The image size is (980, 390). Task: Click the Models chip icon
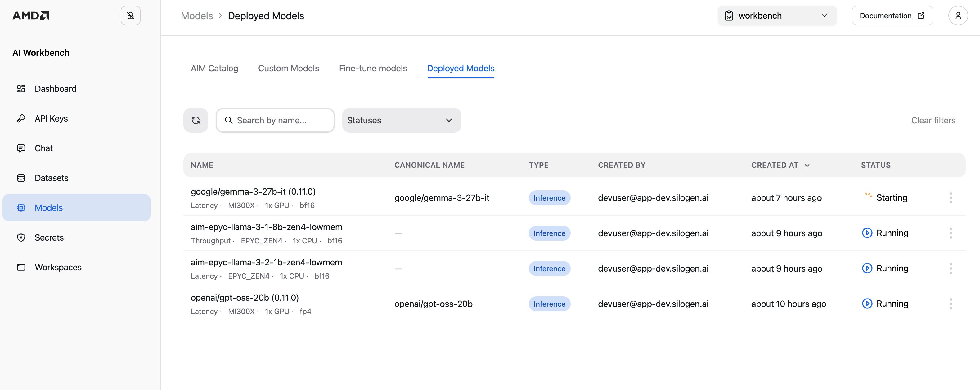(x=21, y=207)
